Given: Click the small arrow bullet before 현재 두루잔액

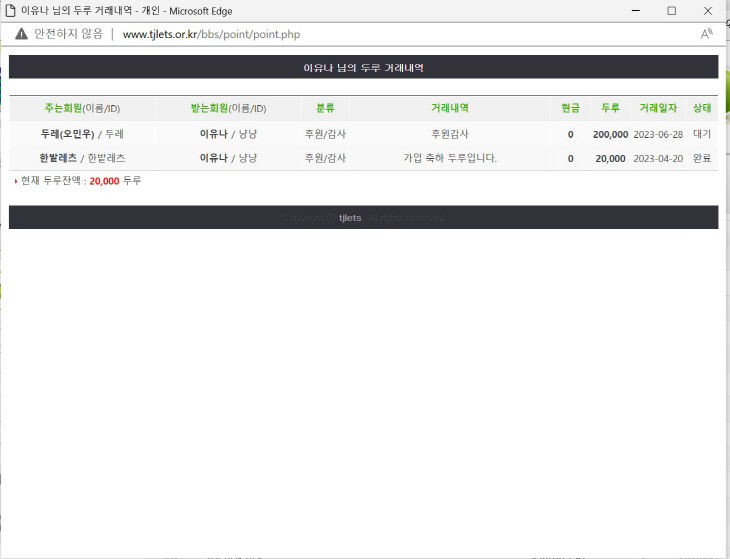Looking at the screenshot, I should (16, 181).
